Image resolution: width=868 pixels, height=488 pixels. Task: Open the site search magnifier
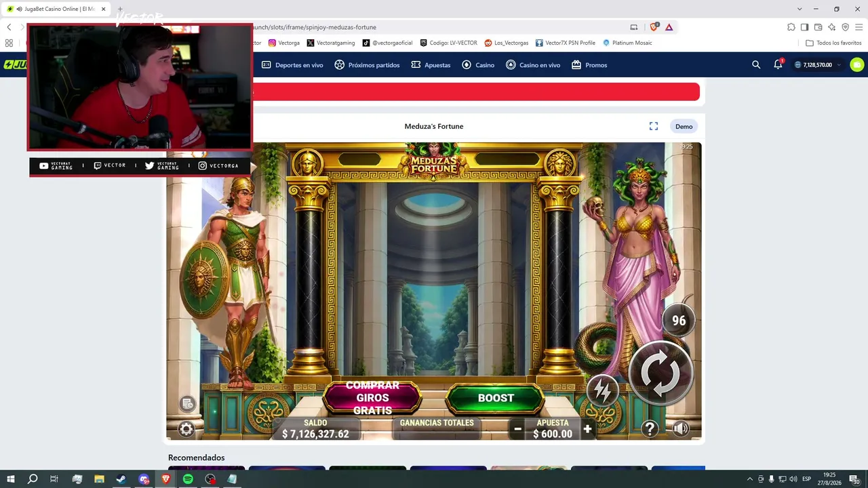point(756,65)
